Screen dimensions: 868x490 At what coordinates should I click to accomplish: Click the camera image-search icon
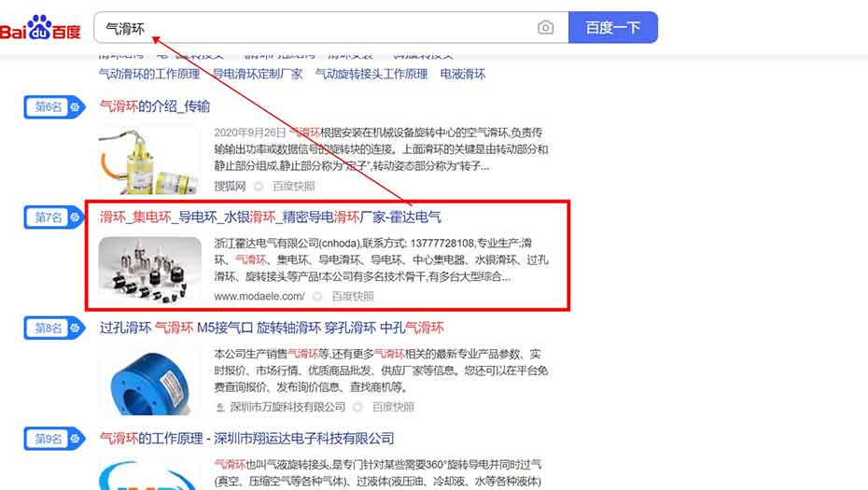pyautogui.click(x=546, y=28)
